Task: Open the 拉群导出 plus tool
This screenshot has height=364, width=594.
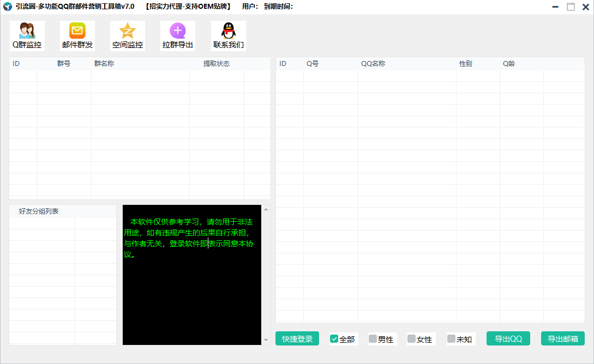Action: tap(178, 36)
